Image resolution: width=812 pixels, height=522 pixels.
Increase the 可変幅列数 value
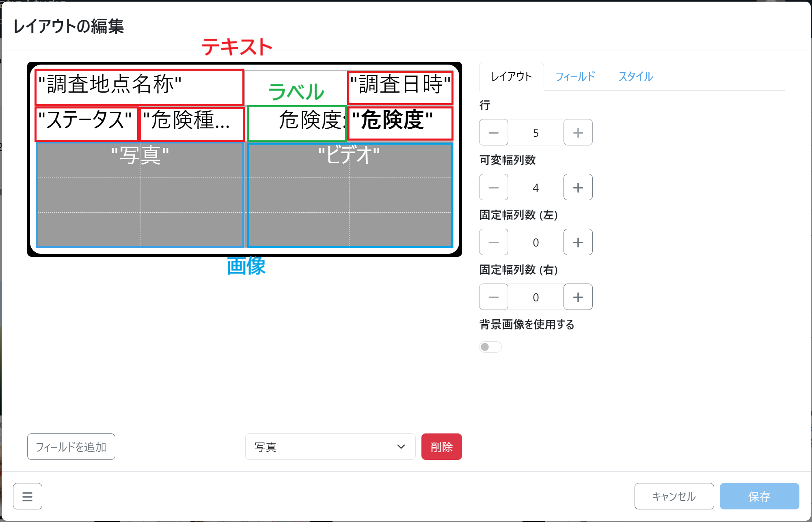click(578, 187)
